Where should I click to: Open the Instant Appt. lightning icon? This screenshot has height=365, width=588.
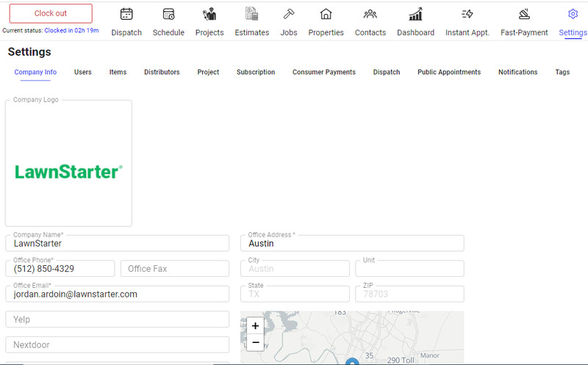(x=467, y=14)
